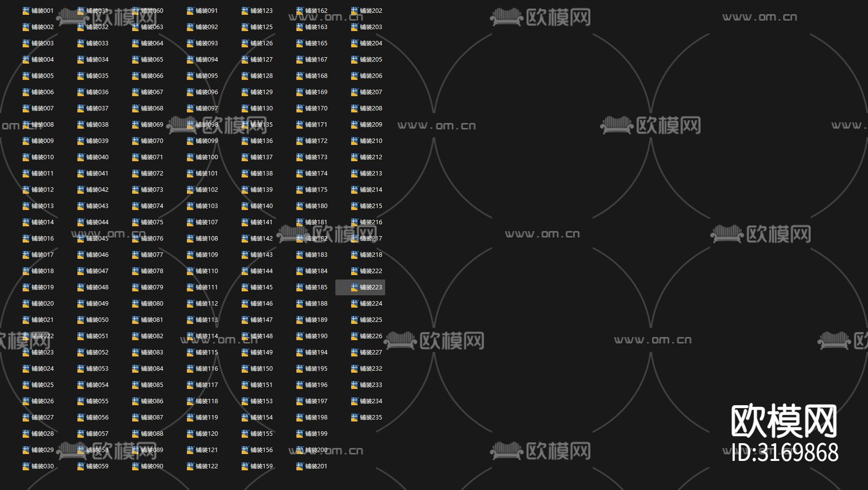Click the icon for file 铺装014
The image size is (868, 490).
pos(26,222)
